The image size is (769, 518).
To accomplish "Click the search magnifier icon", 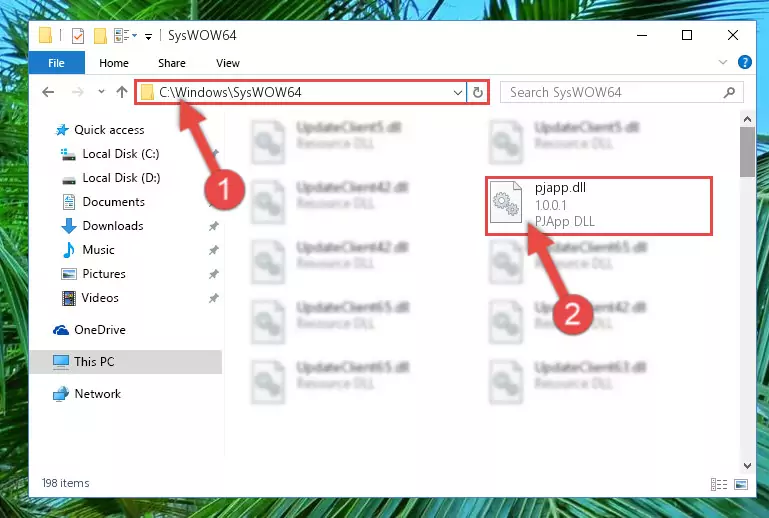I will click(729, 92).
